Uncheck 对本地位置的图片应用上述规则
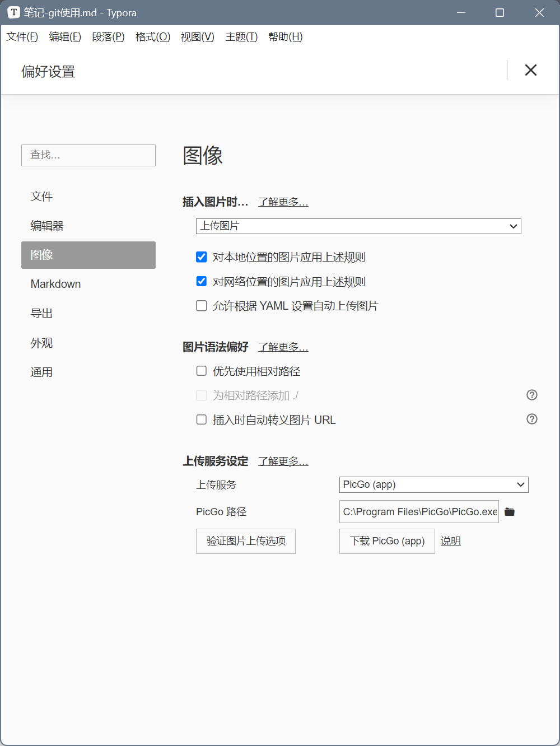Image resolution: width=560 pixels, height=746 pixels. point(202,257)
